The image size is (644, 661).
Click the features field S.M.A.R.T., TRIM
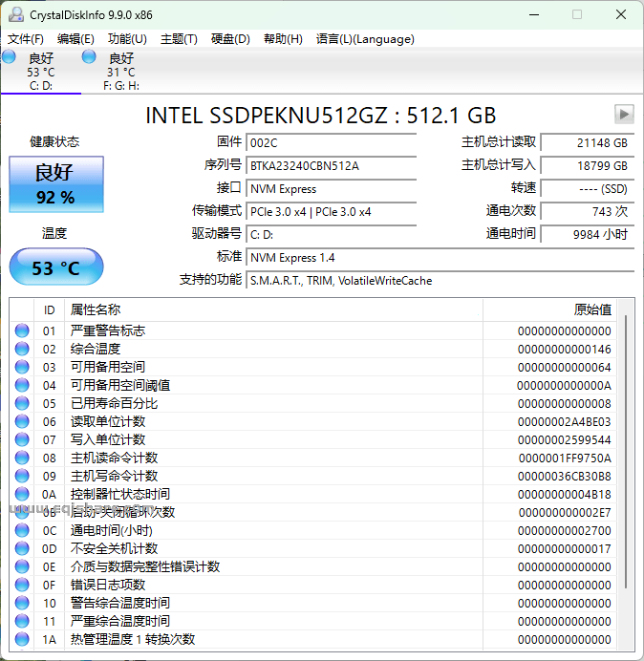coord(440,280)
